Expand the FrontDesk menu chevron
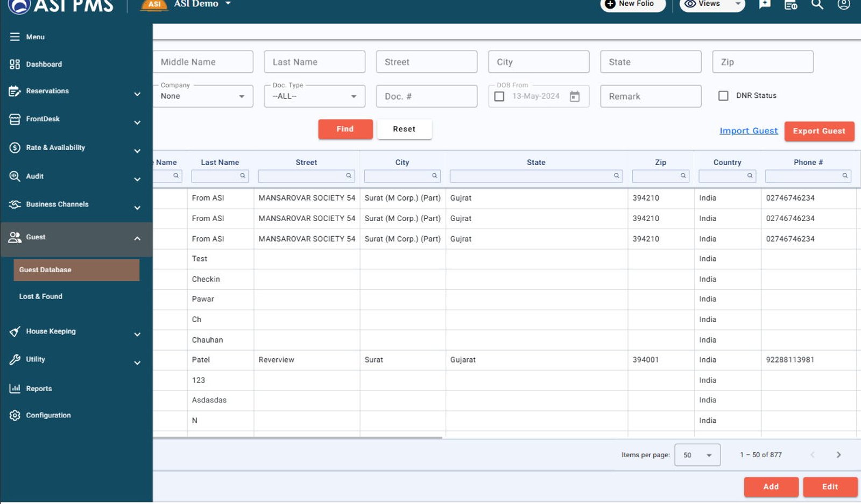861x504 pixels. click(x=137, y=123)
